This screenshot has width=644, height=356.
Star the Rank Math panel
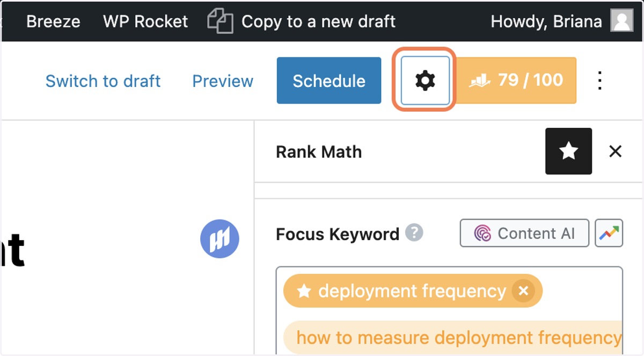pyautogui.click(x=568, y=151)
